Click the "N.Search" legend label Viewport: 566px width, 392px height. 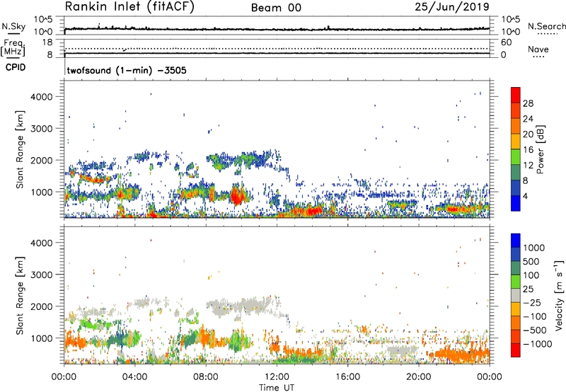coord(547,26)
